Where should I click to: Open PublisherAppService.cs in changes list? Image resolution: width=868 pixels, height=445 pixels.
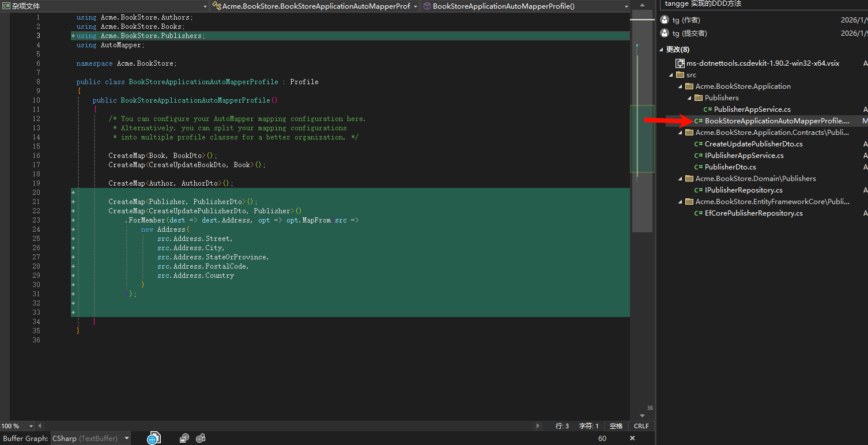point(752,110)
